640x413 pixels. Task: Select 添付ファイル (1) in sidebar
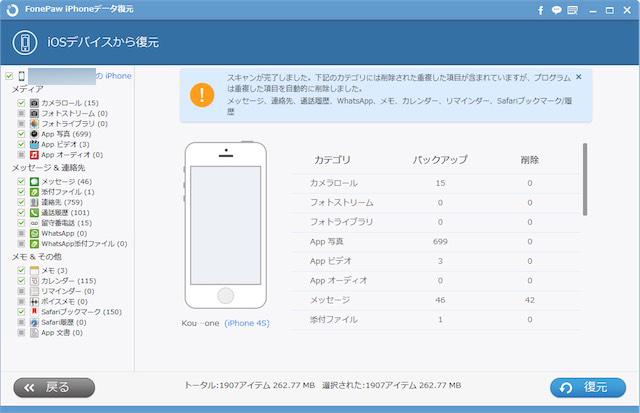click(68, 192)
